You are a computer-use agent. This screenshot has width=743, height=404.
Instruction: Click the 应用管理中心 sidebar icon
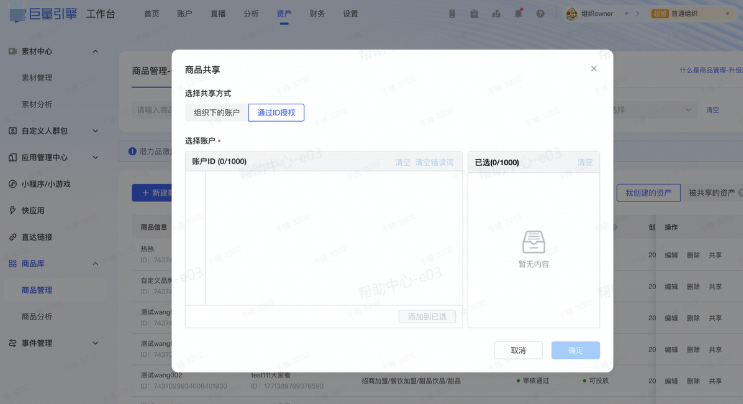(x=13, y=157)
